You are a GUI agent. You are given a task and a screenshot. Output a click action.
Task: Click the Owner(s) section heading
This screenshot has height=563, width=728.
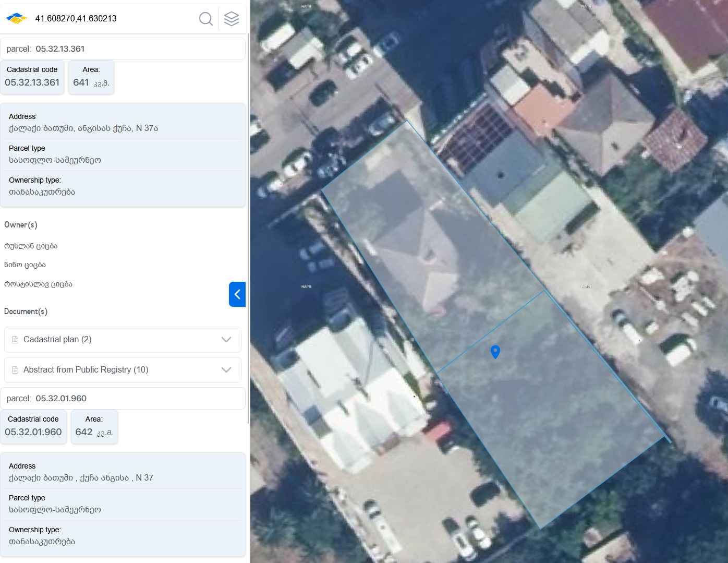[x=21, y=225]
